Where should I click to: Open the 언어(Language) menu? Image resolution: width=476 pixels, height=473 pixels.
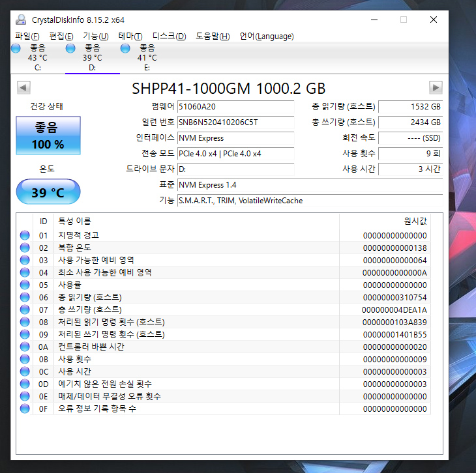pyautogui.click(x=267, y=36)
